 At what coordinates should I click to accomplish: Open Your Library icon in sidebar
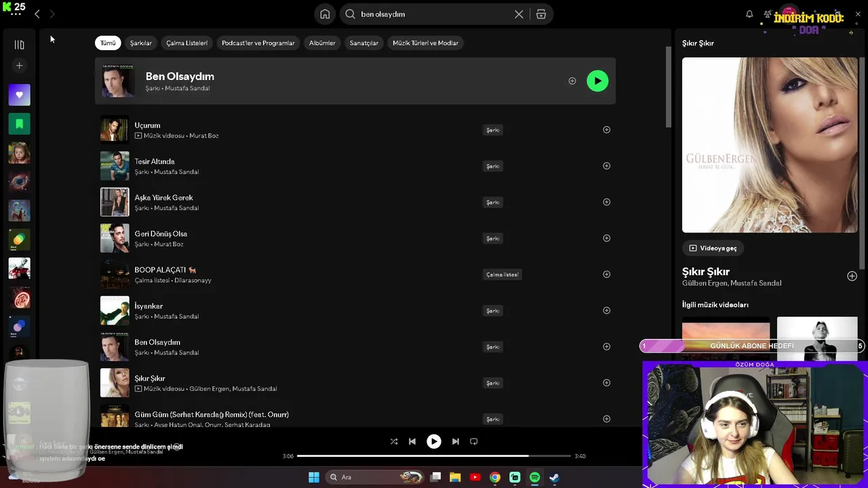(x=19, y=45)
